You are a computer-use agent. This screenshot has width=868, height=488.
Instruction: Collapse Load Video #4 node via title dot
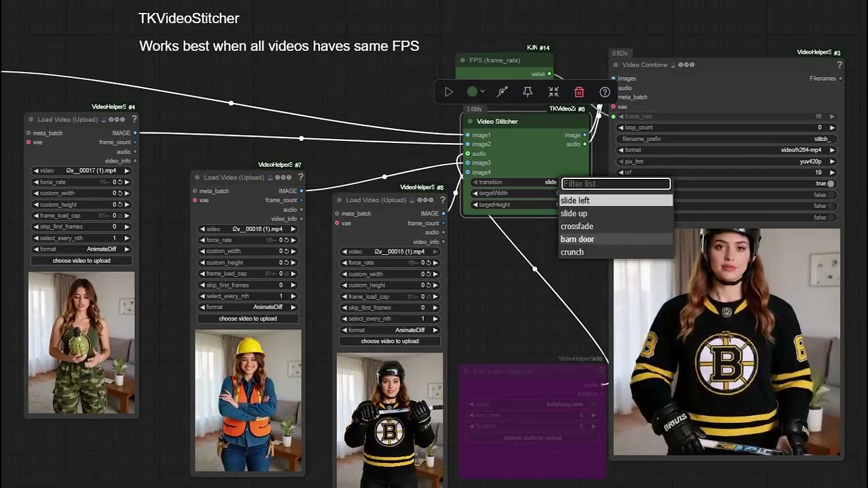31,119
